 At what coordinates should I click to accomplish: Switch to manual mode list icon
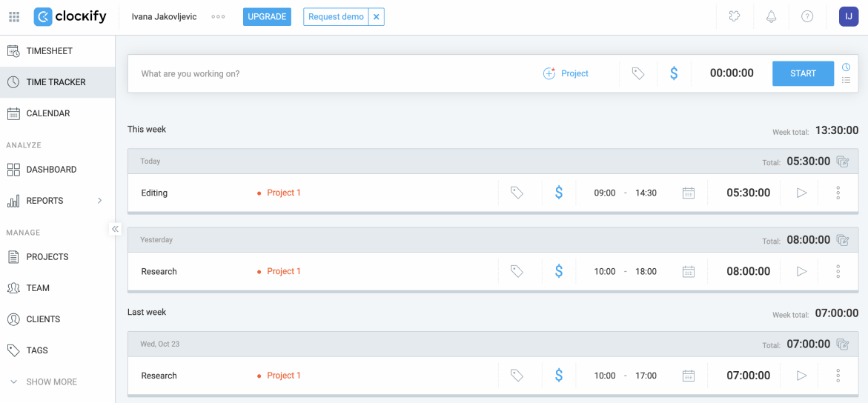click(x=846, y=80)
